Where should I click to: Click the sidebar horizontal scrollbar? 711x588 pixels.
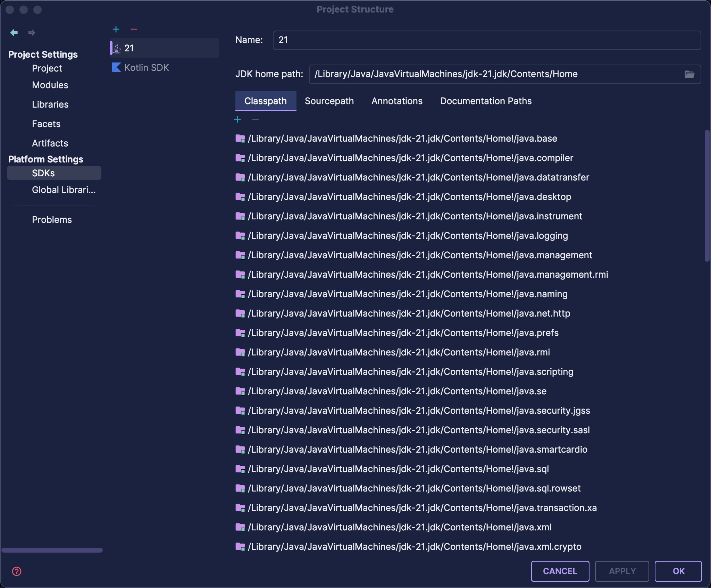click(x=52, y=550)
